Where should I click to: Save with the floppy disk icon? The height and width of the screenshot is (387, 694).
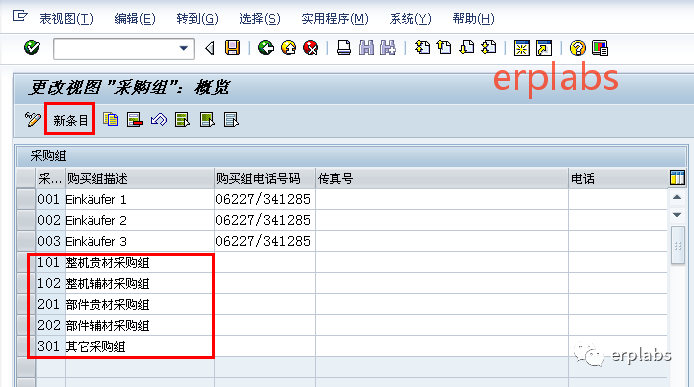coord(232,47)
